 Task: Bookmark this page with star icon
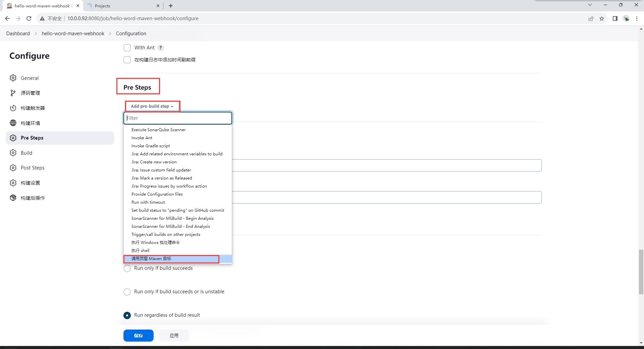tap(602, 18)
